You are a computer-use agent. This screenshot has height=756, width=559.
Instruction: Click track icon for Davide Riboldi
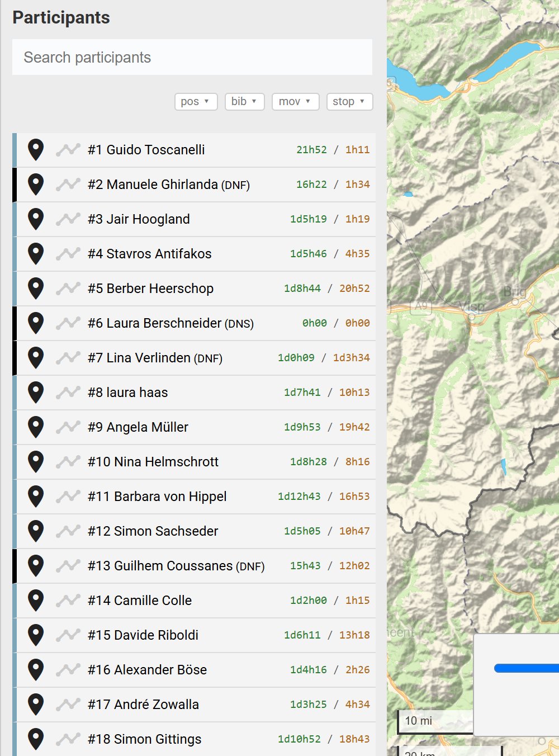[68, 635]
